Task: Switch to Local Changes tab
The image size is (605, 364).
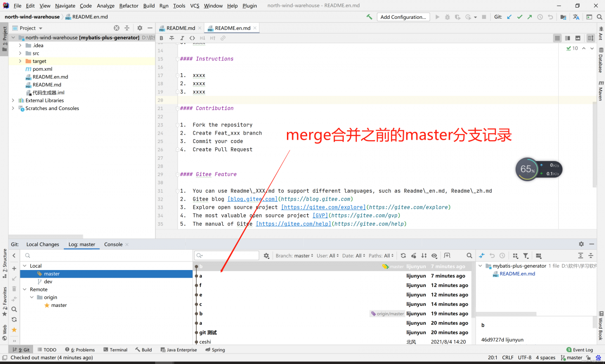Action: tap(43, 244)
